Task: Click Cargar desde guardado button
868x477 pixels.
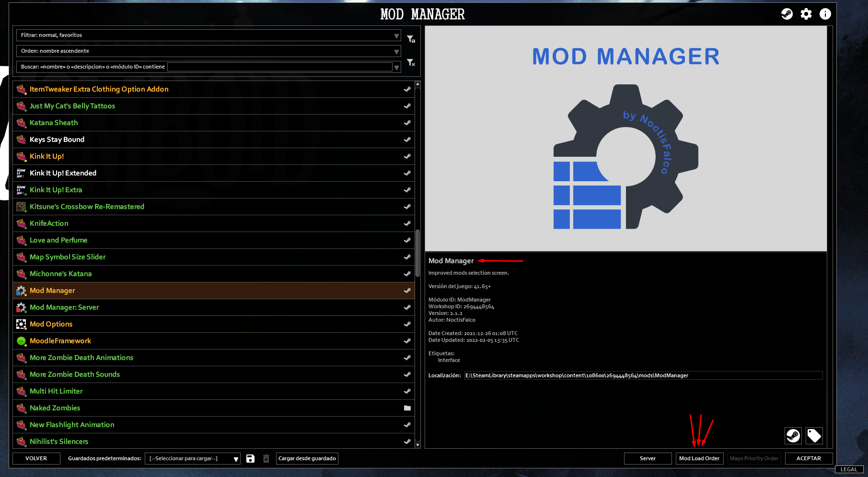Action: point(307,459)
